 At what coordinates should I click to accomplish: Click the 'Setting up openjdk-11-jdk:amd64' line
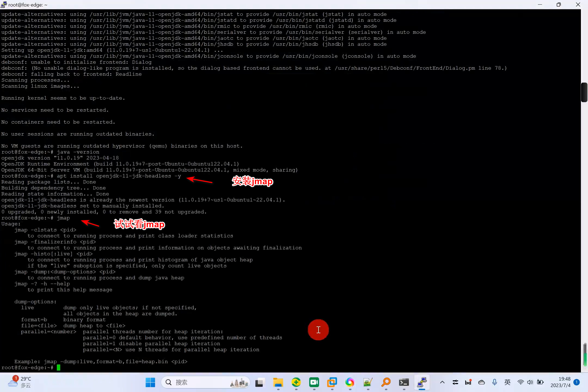[112, 50]
